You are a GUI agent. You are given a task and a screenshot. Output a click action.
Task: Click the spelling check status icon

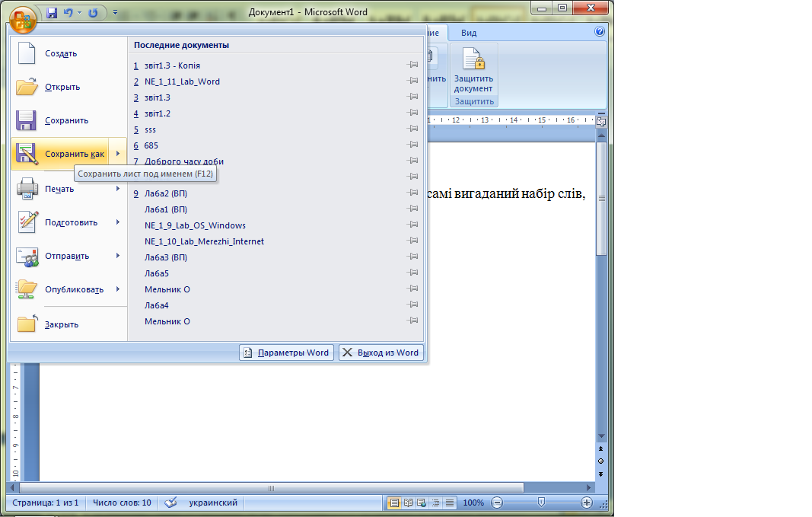(170, 503)
